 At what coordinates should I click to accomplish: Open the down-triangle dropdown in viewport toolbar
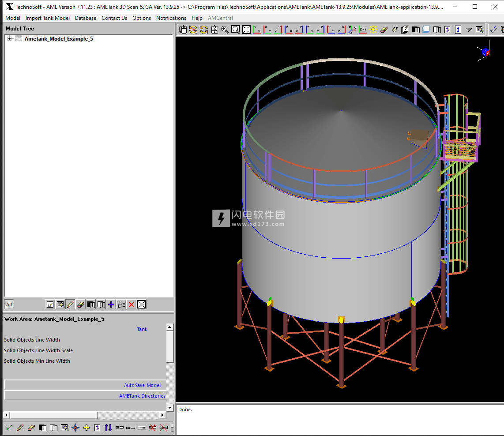469,30
